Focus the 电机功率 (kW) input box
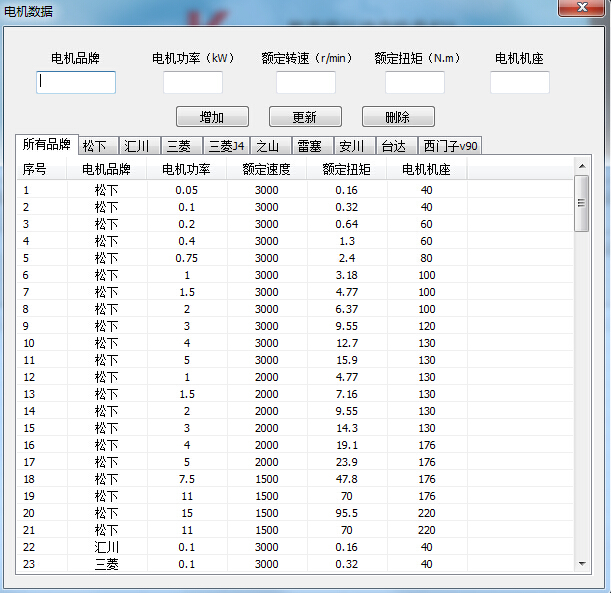This screenshot has height=593, width=611. (193, 82)
